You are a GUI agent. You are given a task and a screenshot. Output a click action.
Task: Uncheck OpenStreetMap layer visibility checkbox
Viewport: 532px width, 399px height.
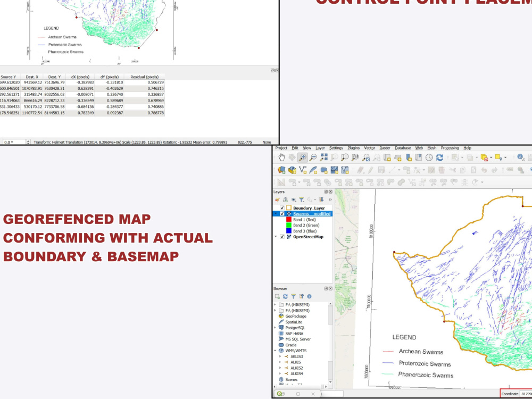click(x=282, y=237)
